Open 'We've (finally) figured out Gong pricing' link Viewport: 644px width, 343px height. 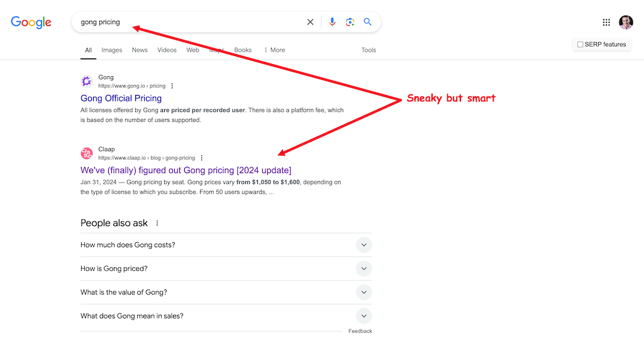[186, 170]
